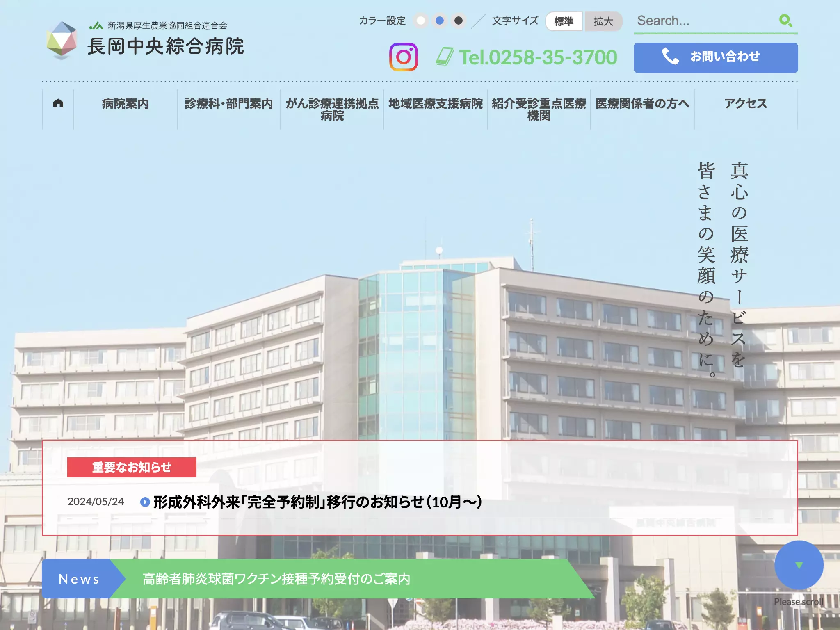This screenshot has width=840, height=630.
Task: Set text size to 拡大
Action: [x=603, y=21]
